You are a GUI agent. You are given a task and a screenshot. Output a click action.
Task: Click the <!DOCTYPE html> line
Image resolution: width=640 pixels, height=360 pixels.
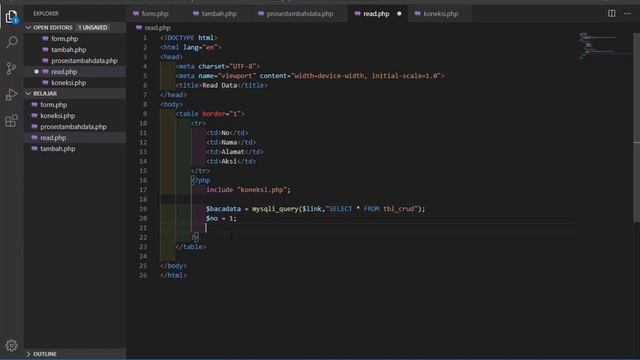coord(189,38)
